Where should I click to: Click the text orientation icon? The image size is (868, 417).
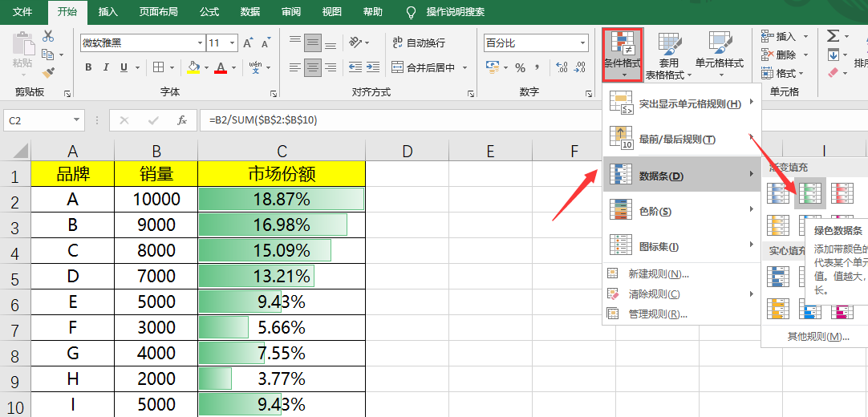355,43
